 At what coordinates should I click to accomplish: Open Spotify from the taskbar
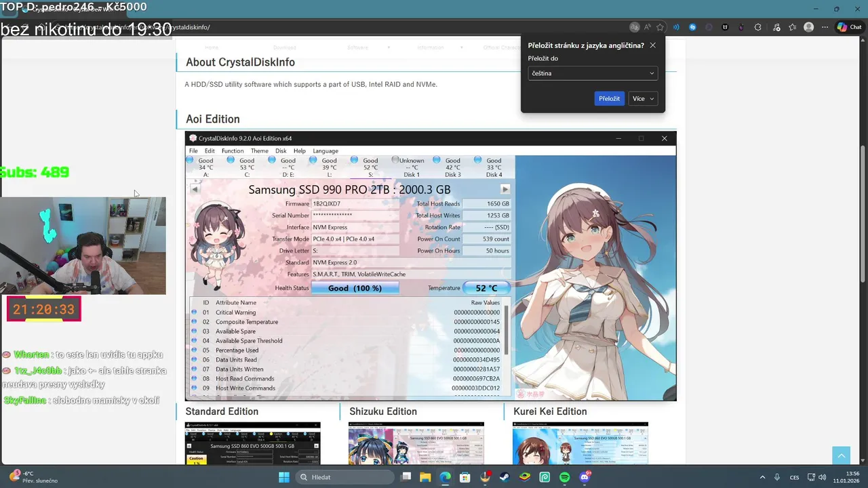point(565,477)
